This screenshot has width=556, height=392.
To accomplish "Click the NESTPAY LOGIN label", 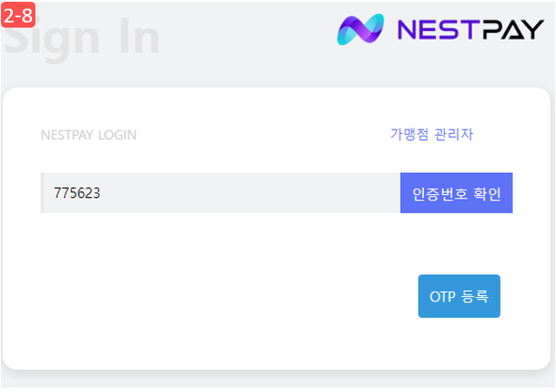I will pyautogui.click(x=89, y=135).
